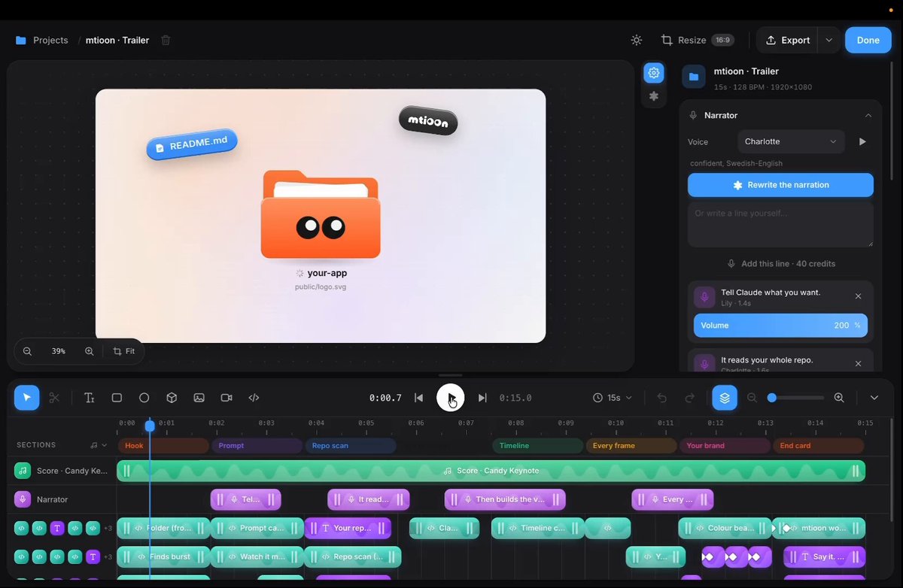Open the Charlotte voice dropdown
This screenshot has width=903, height=588.
tap(791, 141)
